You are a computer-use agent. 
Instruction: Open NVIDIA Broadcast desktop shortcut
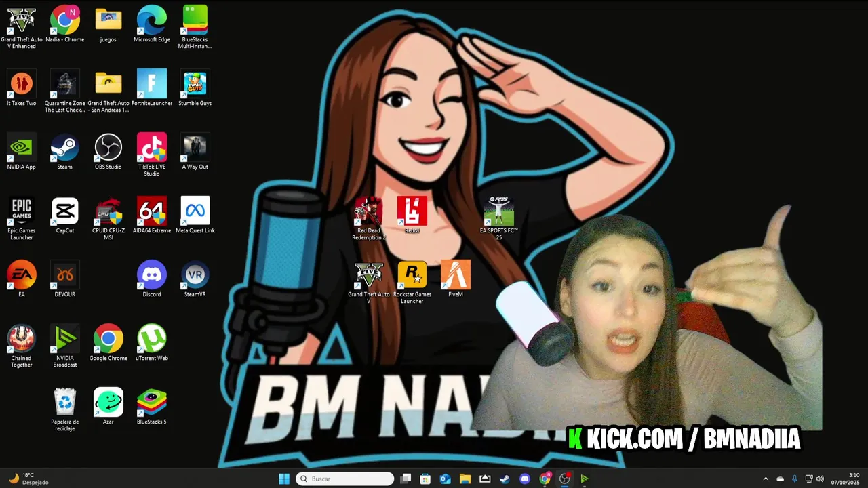coord(65,346)
